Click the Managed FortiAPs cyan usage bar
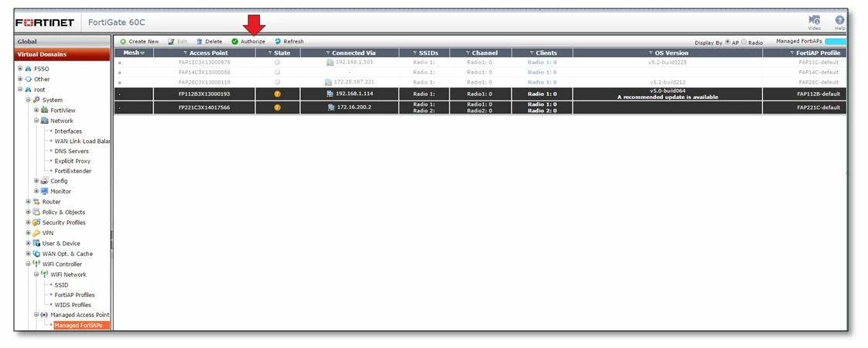Image resolution: width=868 pixels, height=348 pixels. click(x=836, y=42)
